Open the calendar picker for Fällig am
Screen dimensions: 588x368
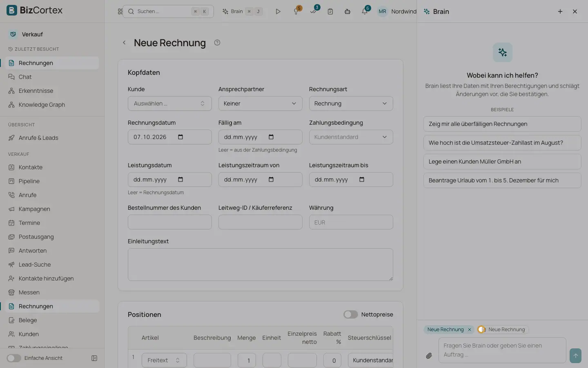coord(271,137)
